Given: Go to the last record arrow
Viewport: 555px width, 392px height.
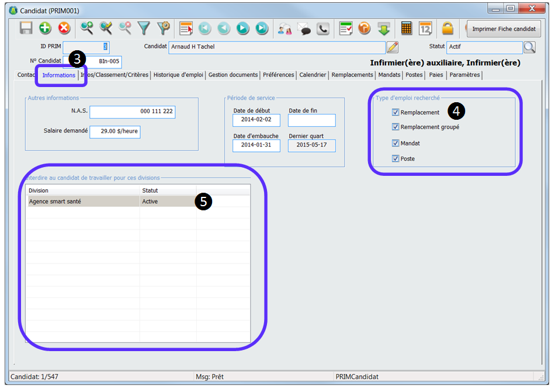Looking at the screenshot, I should point(262,28).
